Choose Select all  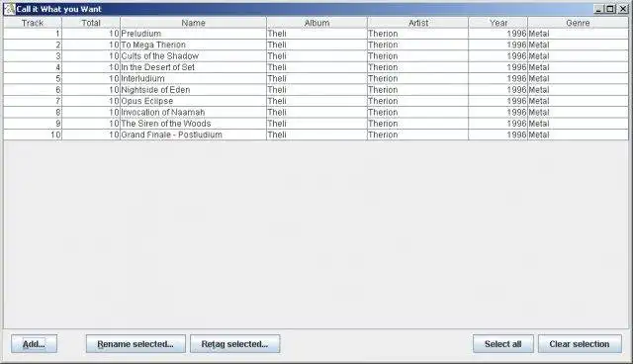[x=503, y=344]
